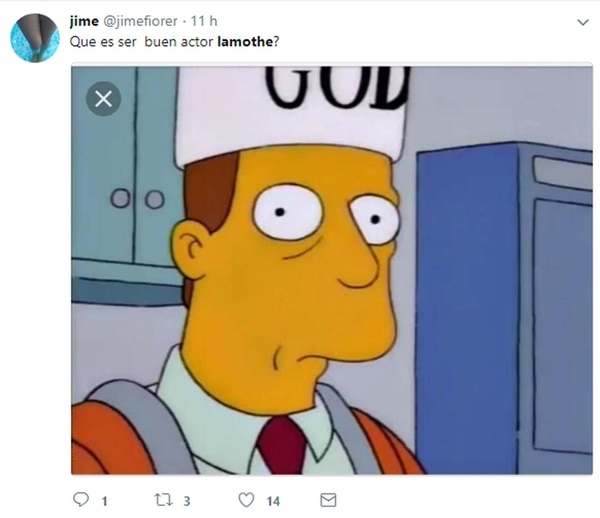The width and height of the screenshot is (600, 518).
Task: Select the tweet text Que es ser buen actor
Action: point(141,42)
